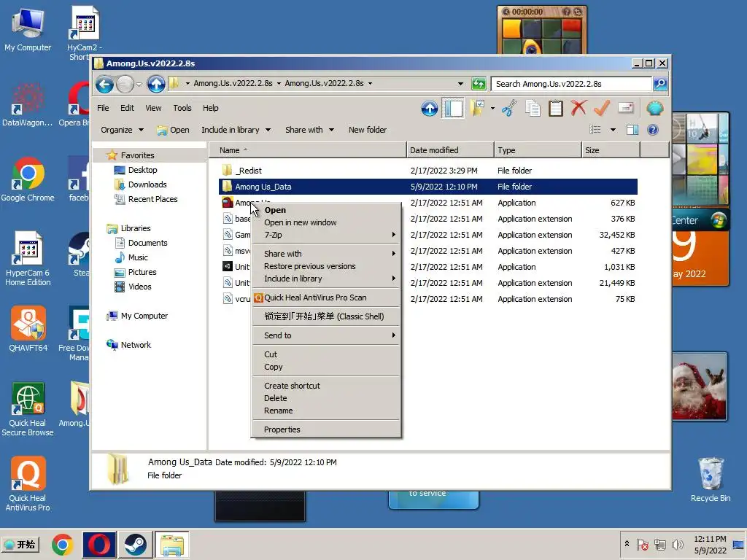Open the Edit menu
The height and width of the screenshot is (560, 747).
[127, 108]
